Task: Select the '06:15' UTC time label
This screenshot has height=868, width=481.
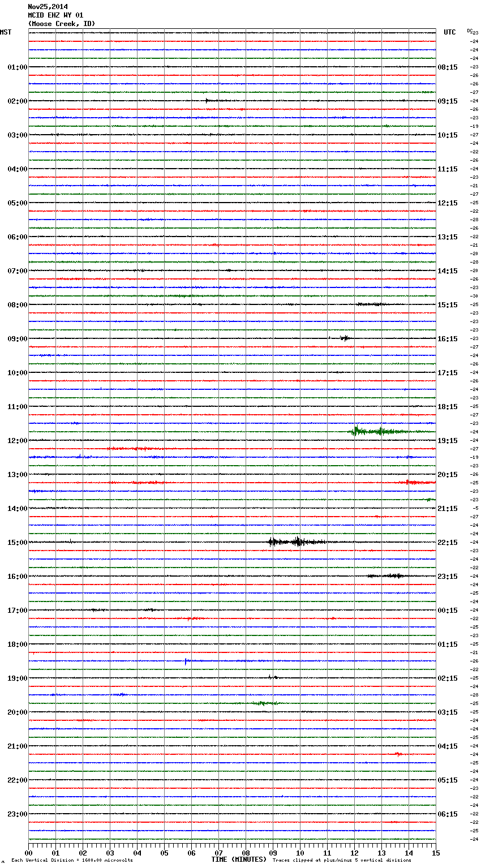Action: click(x=448, y=814)
